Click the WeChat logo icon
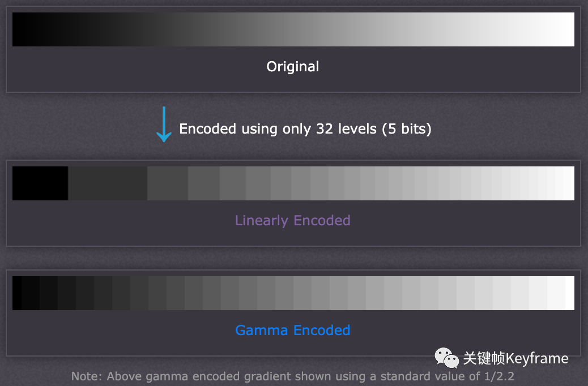Image resolution: width=588 pixels, height=386 pixels. pos(446,358)
